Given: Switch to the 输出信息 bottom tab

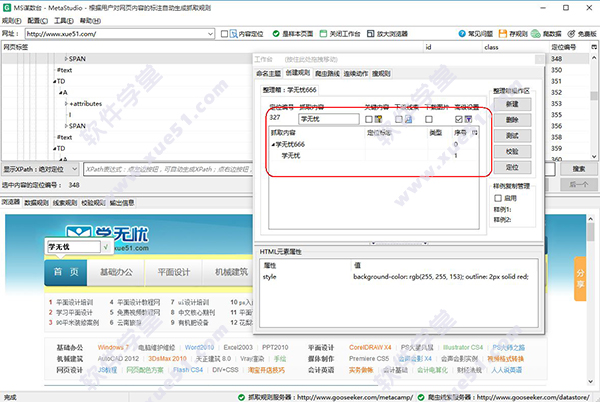Looking at the screenshot, I should pos(122,203).
